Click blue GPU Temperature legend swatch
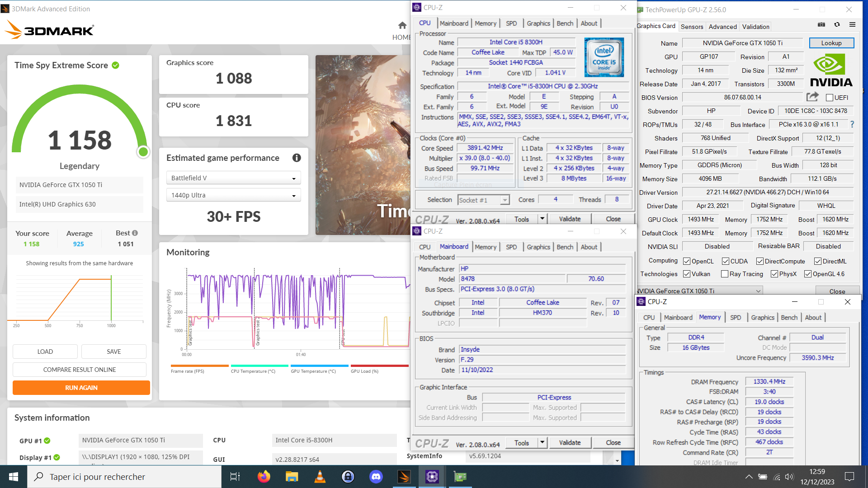Screen dimensions: 868x488 pyautogui.click(x=320, y=366)
